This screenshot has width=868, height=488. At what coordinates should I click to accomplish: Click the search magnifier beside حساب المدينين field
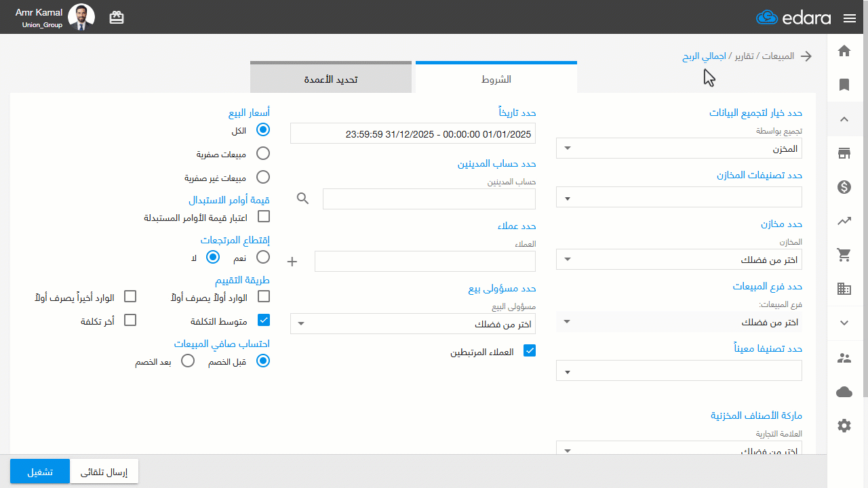point(303,199)
